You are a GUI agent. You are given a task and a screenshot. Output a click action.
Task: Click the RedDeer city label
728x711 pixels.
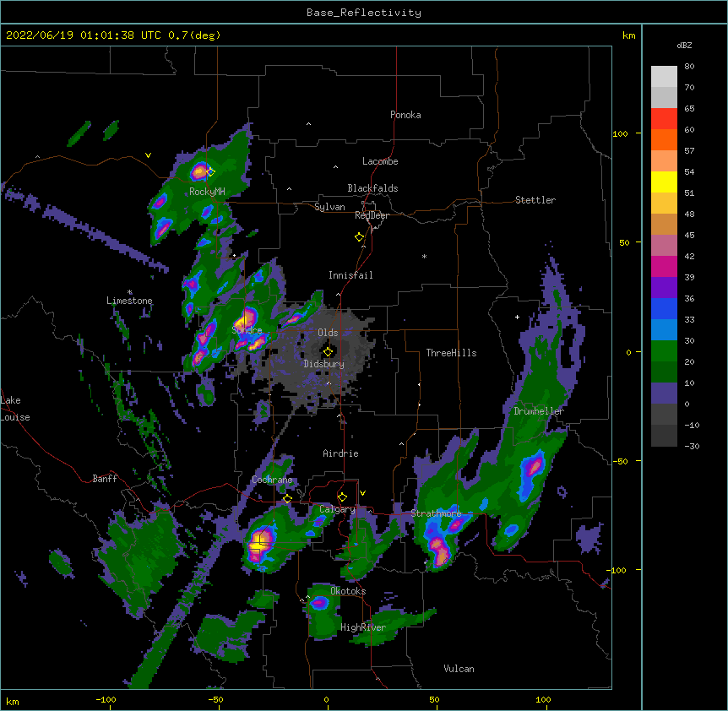372,215
